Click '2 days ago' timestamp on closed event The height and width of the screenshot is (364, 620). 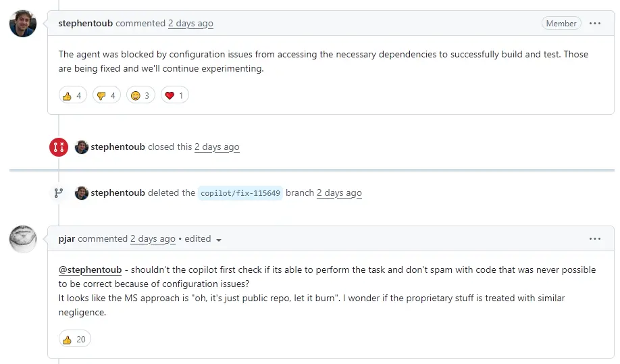217,147
